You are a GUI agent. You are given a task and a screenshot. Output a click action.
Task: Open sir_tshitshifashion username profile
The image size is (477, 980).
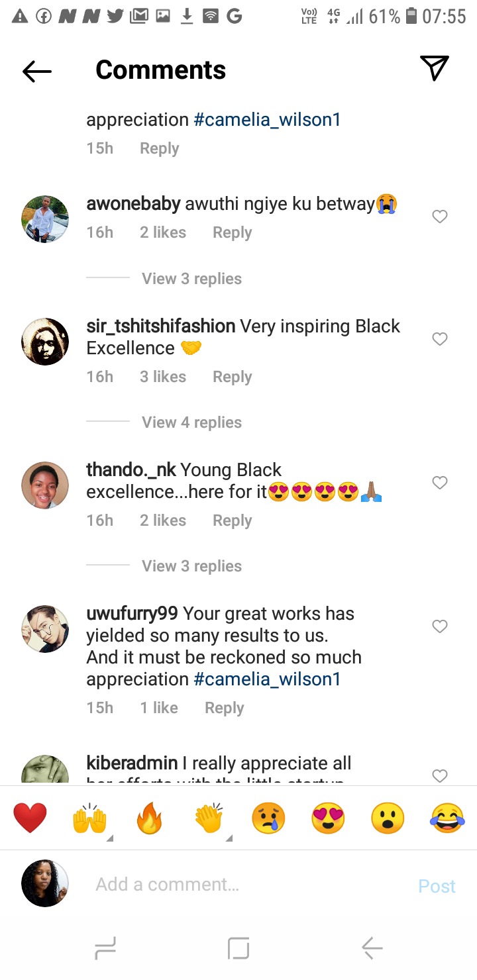point(161,326)
